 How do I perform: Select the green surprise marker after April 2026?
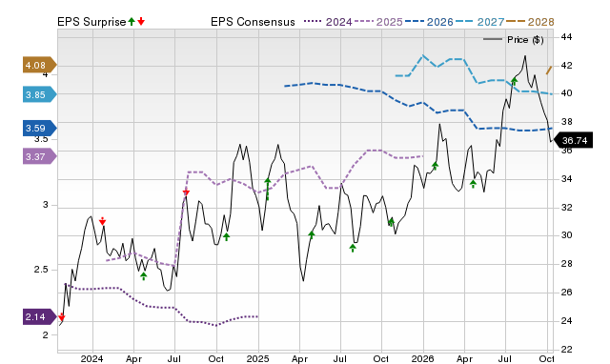(x=473, y=184)
